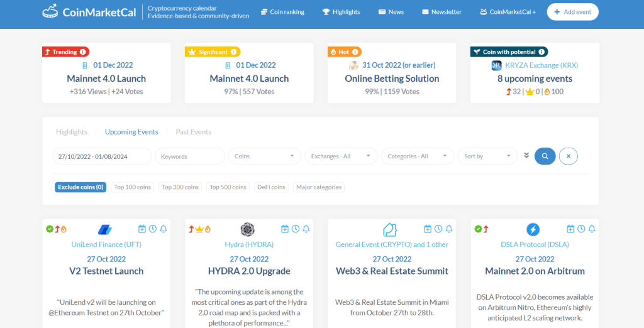Open the V2 Testnet Launch event title

click(x=106, y=271)
